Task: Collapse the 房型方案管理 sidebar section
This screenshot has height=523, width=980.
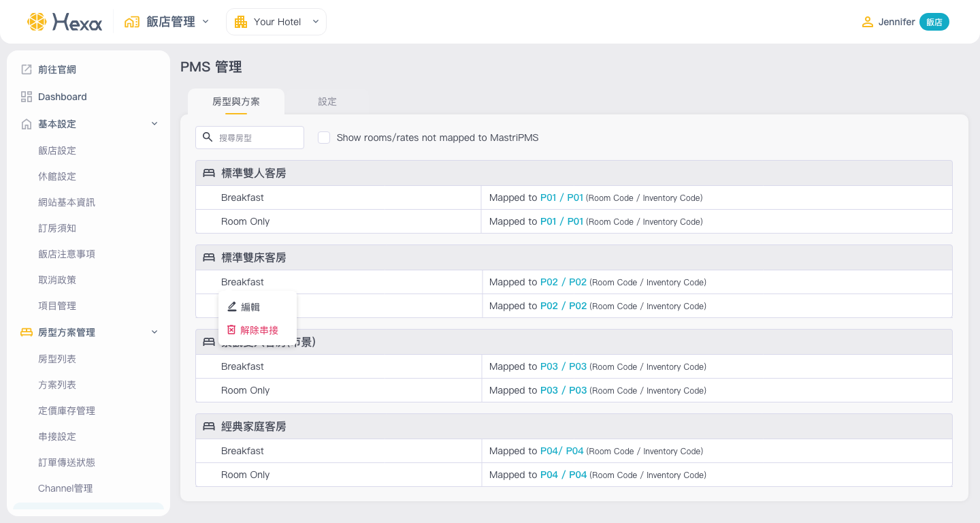Action: coord(154,332)
